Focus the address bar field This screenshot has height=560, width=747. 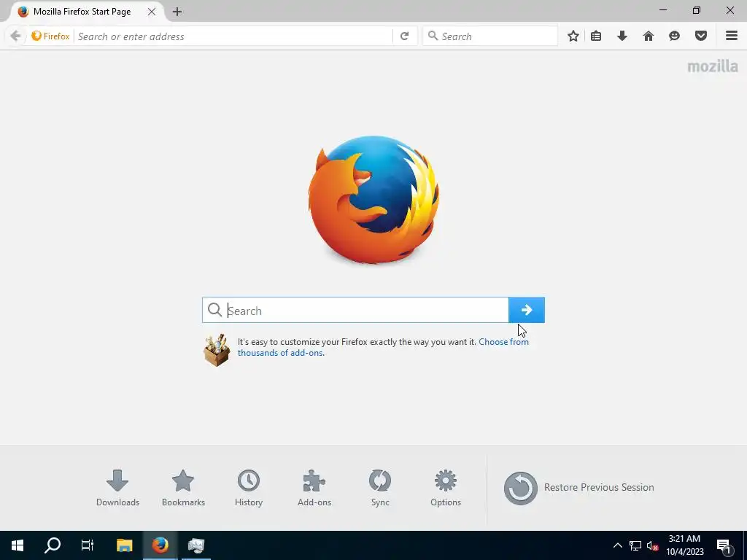[x=233, y=36]
